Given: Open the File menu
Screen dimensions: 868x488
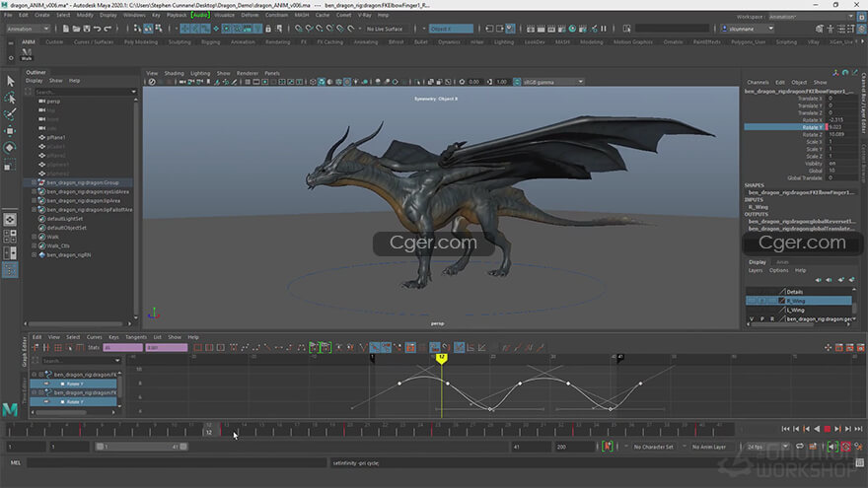Looking at the screenshot, I should (x=8, y=15).
